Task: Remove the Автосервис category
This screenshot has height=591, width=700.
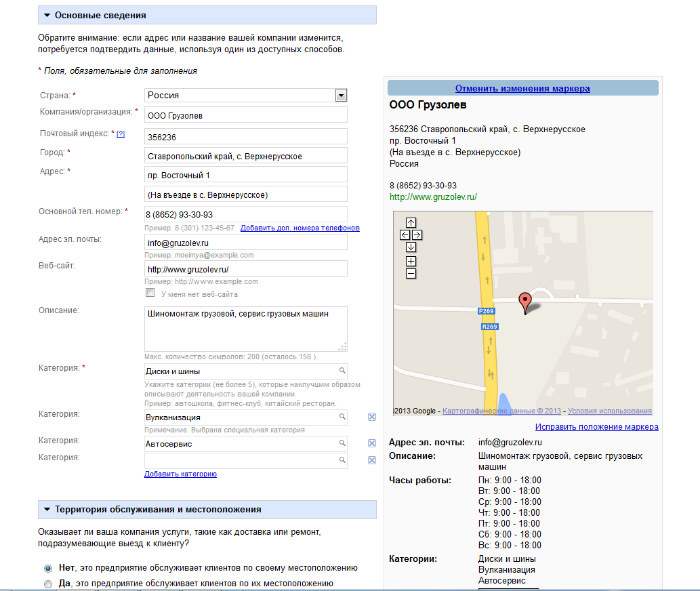Action: click(x=372, y=443)
